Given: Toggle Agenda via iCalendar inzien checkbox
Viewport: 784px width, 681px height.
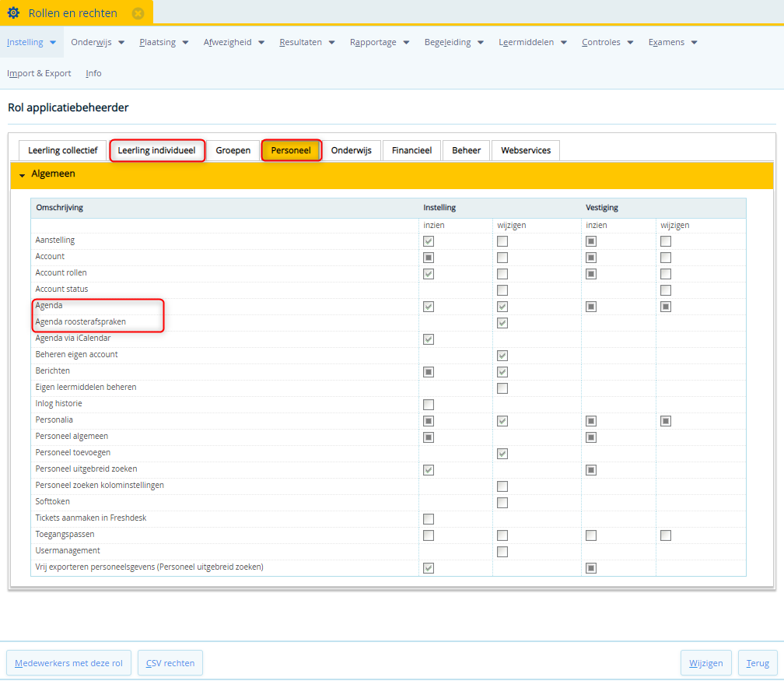Looking at the screenshot, I should click(x=429, y=339).
